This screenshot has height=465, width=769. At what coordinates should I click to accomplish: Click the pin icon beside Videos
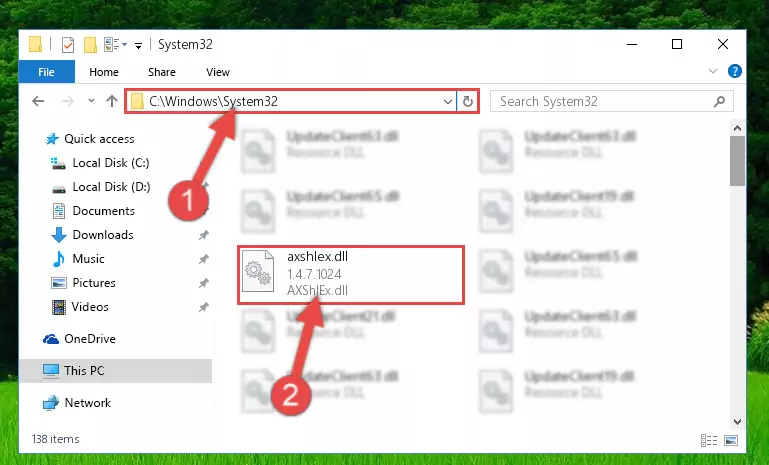pos(204,307)
